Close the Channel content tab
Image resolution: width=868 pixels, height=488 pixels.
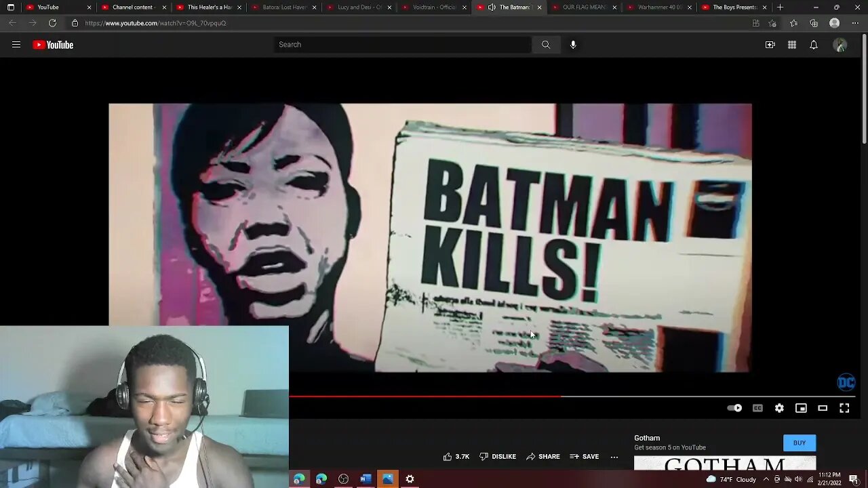pyautogui.click(x=164, y=7)
